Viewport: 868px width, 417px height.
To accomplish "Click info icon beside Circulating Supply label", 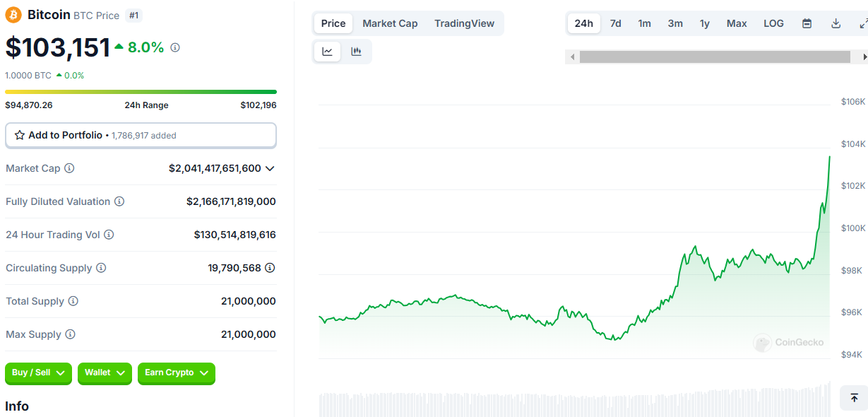I will 101,268.
